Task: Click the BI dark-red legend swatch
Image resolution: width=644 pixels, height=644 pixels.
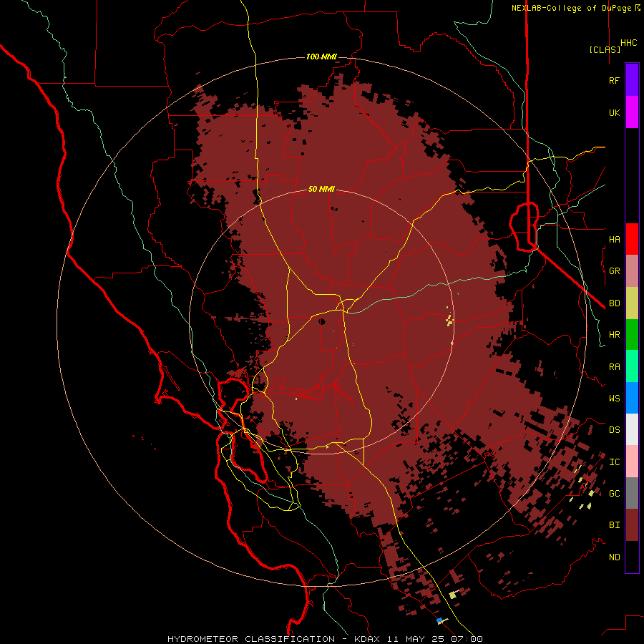Action: [632, 525]
